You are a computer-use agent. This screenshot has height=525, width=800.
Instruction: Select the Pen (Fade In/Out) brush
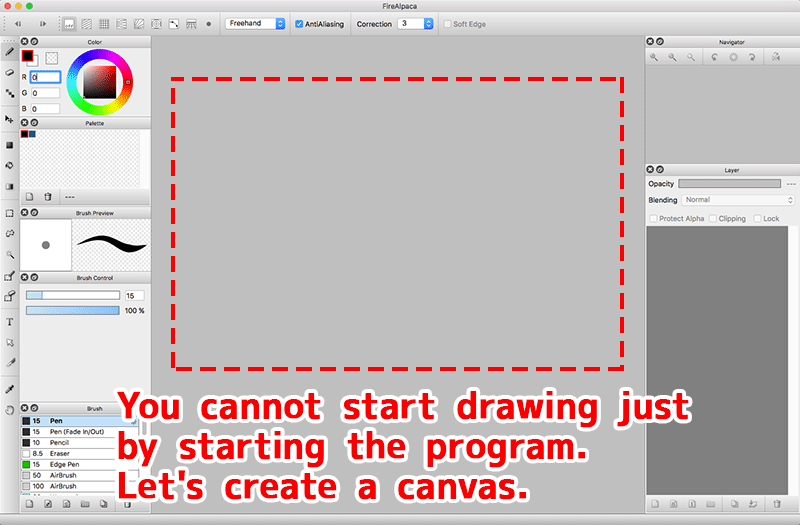tap(79, 432)
